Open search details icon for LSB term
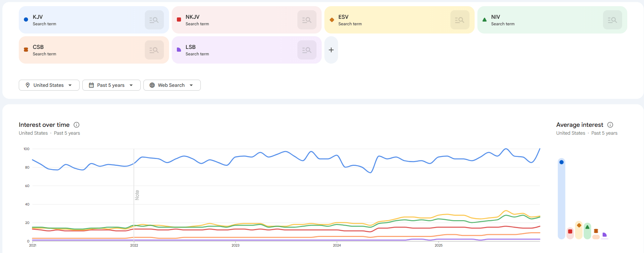Screen dimensions: 644x253 307,50
